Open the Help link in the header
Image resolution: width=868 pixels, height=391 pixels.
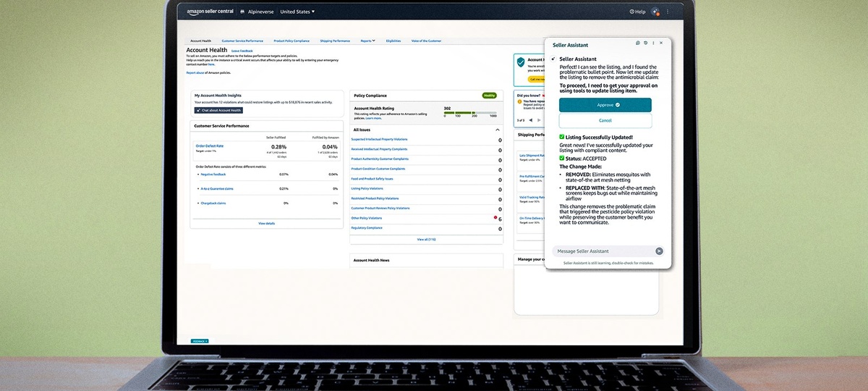pos(637,12)
